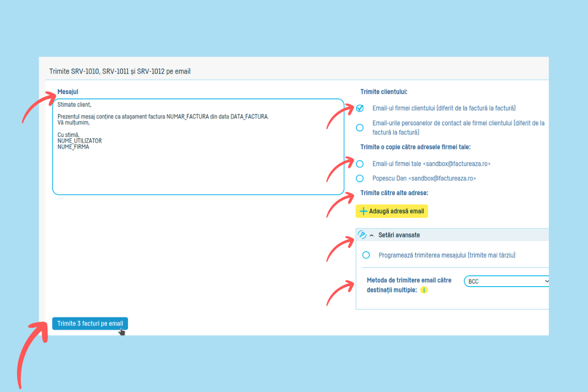Click the yellow info icon next to destinații multiple
Image resolution: width=588 pixels, height=392 pixels.
click(x=424, y=290)
